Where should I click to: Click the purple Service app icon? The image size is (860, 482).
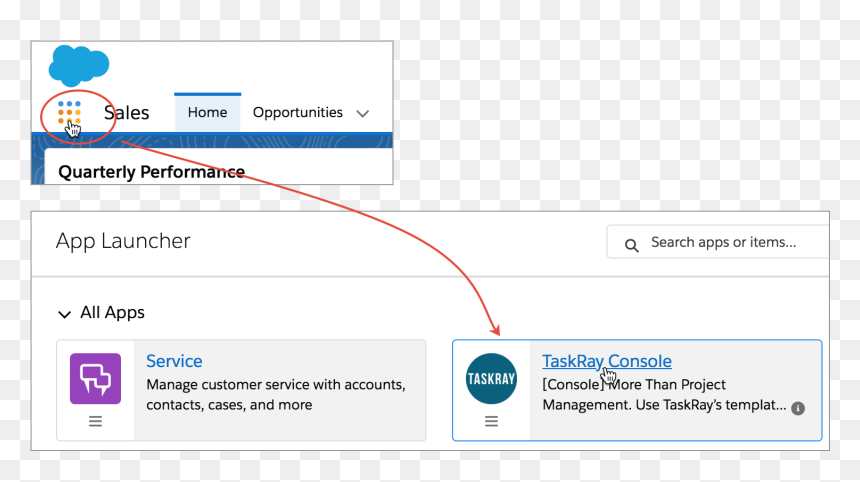click(95, 378)
